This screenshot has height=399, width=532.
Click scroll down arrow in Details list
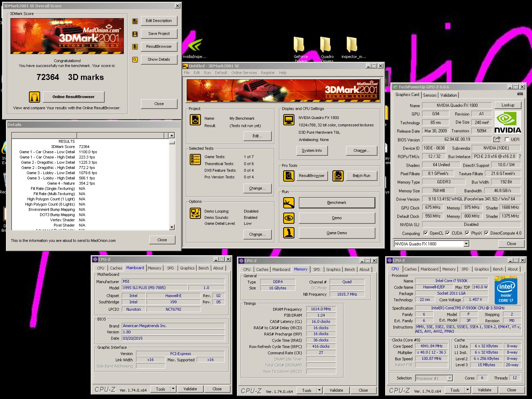pyautogui.click(x=172, y=227)
